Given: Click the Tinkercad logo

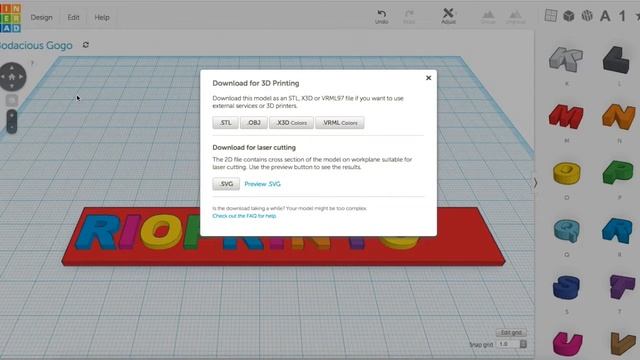Looking at the screenshot, I should pyautogui.click(x=10, y=18).
